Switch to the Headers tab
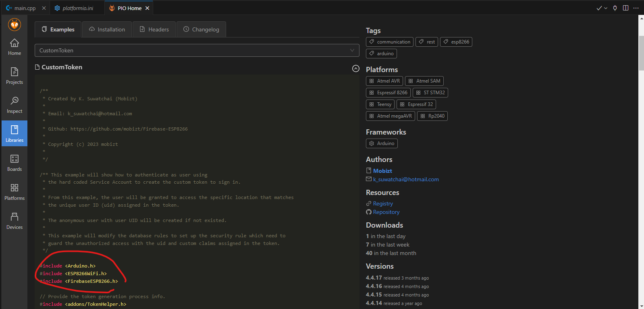The height and width of the screenshot is (309, 644). pos(154,29)
